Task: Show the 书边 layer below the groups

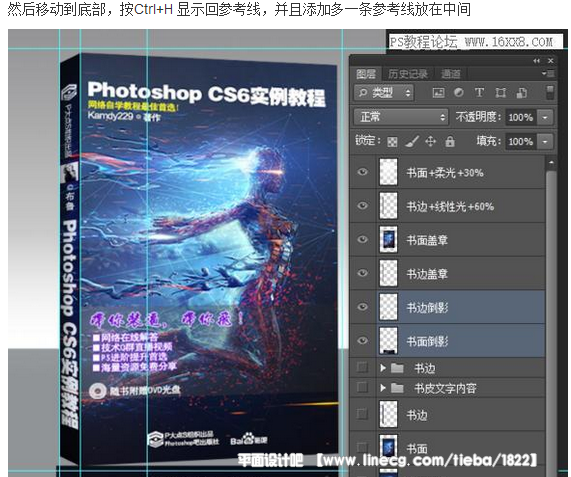Action: click(362, 414)
